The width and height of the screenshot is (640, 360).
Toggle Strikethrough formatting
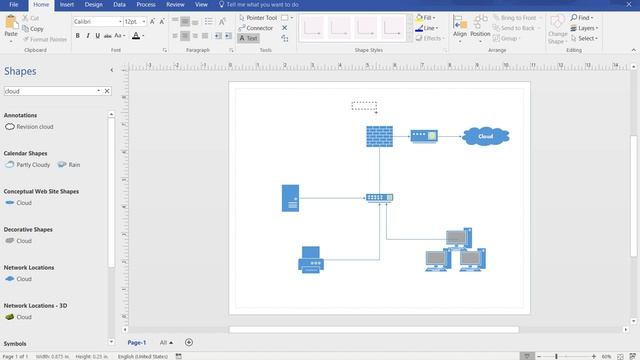click(x=107, y=36)
